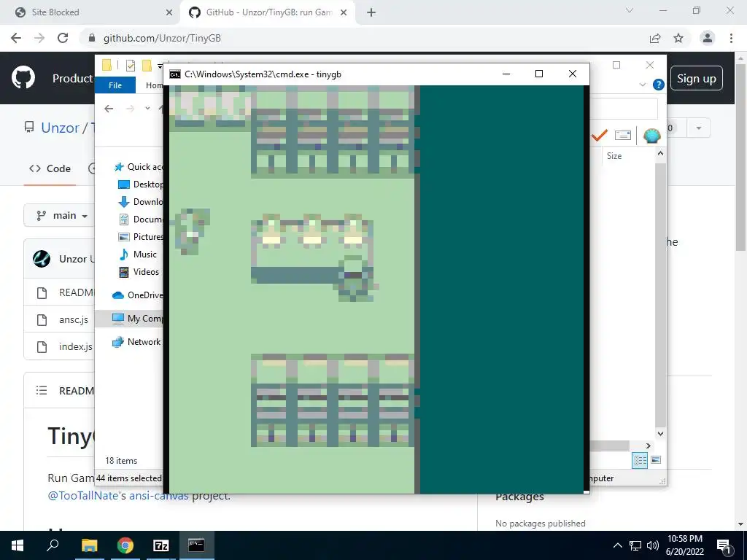Click the Explorer vertical scrollbar down arrow
Screen dimensions: 747x560
(660, 434)
